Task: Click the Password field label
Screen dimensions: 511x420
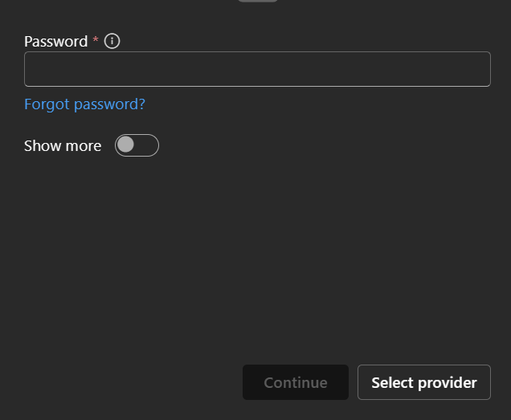Action: click(55, 42)
